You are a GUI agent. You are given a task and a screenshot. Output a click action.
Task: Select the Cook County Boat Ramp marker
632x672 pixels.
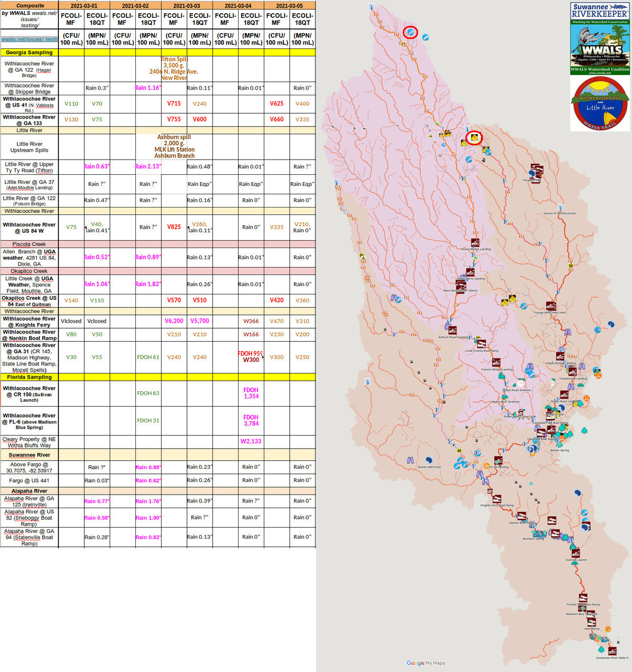tap(481, 344)
